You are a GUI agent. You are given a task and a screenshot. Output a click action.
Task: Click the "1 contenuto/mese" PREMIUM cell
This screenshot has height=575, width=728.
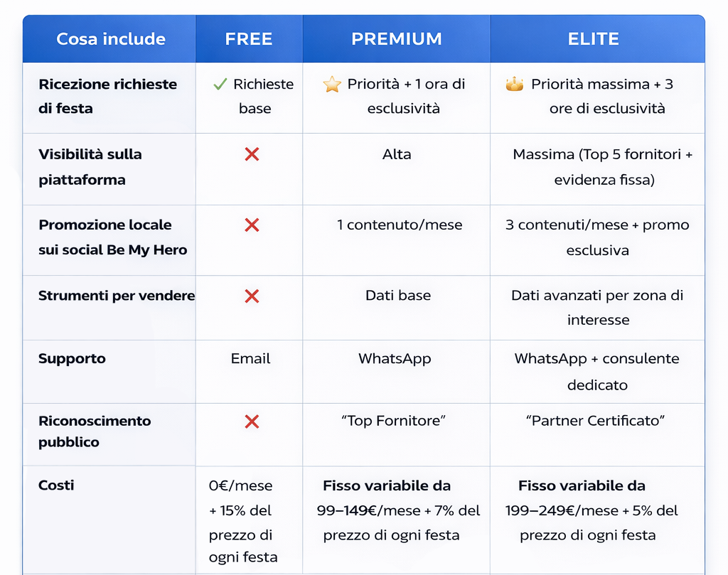[400, 225]
